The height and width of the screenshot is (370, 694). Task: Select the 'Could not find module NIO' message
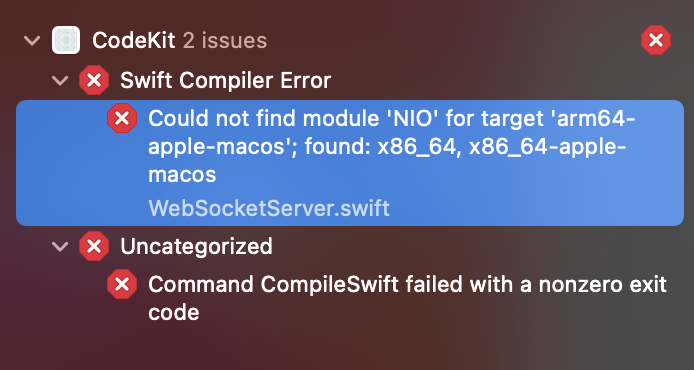tap(391, 146)
